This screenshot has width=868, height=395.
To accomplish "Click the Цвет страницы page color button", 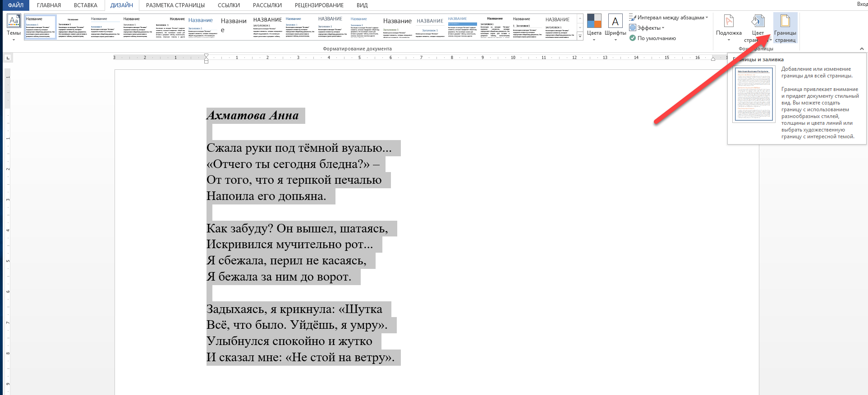I will pos(758,28).
